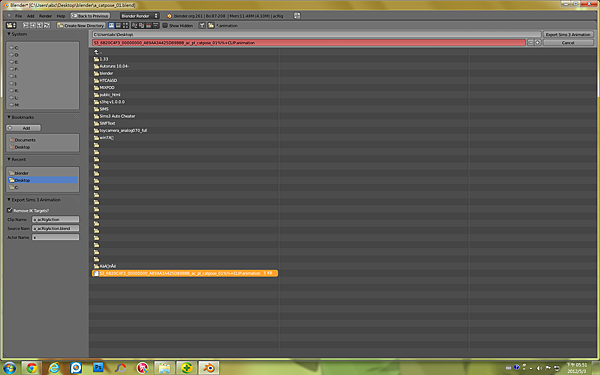This screenshot has width=600, height=375.
Task: Toggle fullscreen icon in the info header
Action: click(x=297, y=16)
